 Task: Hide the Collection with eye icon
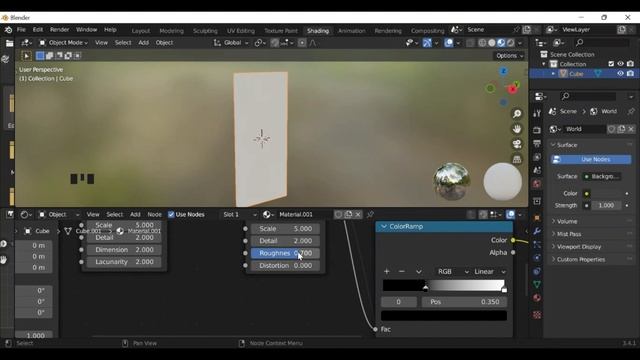coord(620,64)
